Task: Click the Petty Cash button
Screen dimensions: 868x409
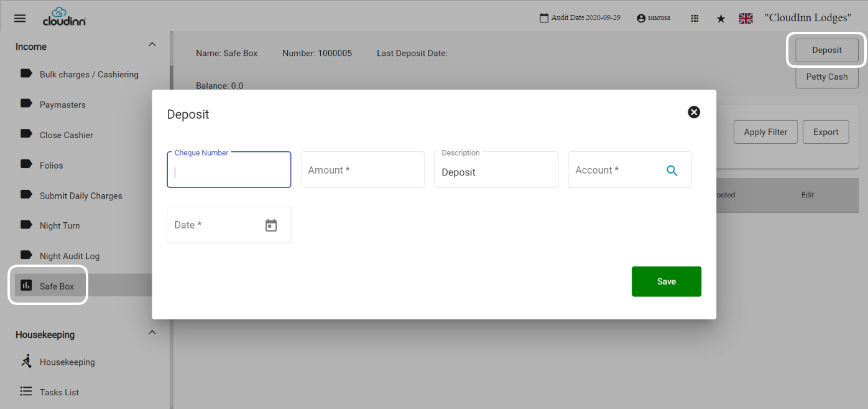Action: [827, 77]
